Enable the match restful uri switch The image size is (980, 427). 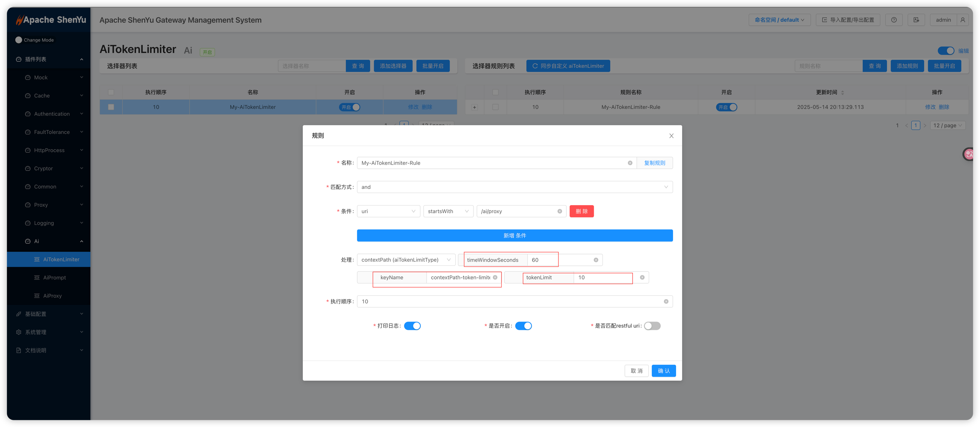pos(652,326)
